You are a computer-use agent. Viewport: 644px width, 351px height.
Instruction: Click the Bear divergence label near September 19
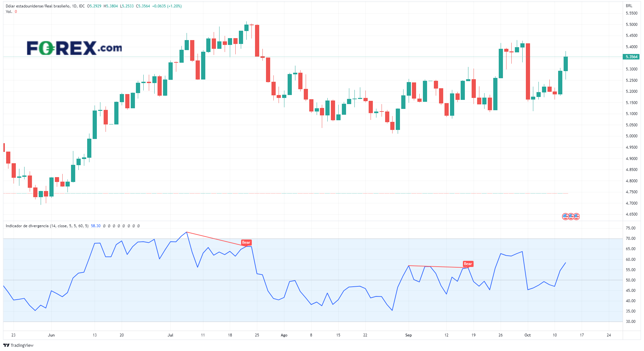(468, 264)
